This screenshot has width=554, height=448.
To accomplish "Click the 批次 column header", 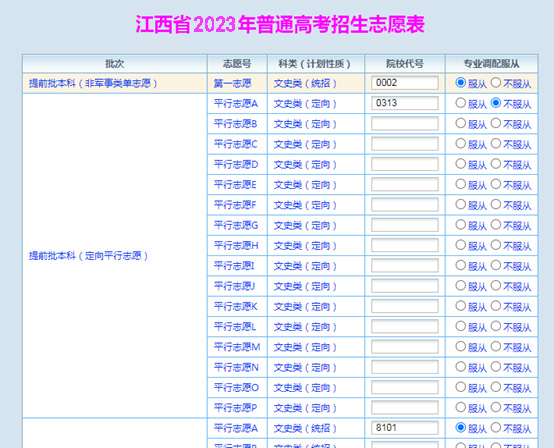I will [114, 64].
